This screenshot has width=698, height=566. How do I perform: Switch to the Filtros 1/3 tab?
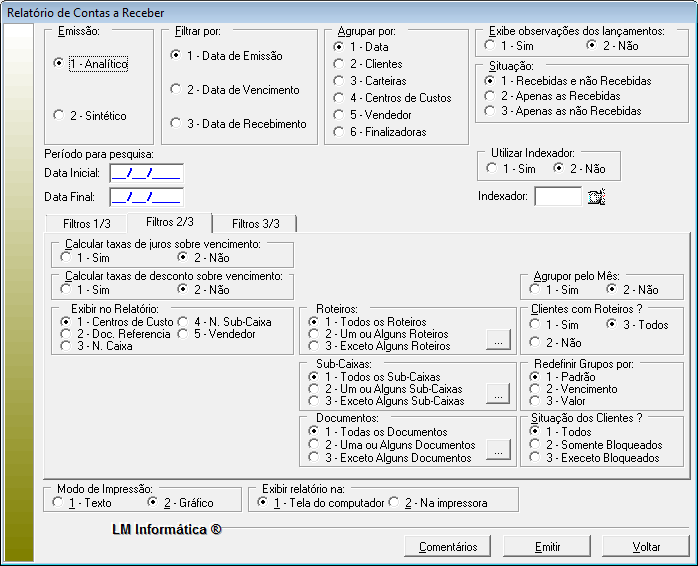point(87,223)
